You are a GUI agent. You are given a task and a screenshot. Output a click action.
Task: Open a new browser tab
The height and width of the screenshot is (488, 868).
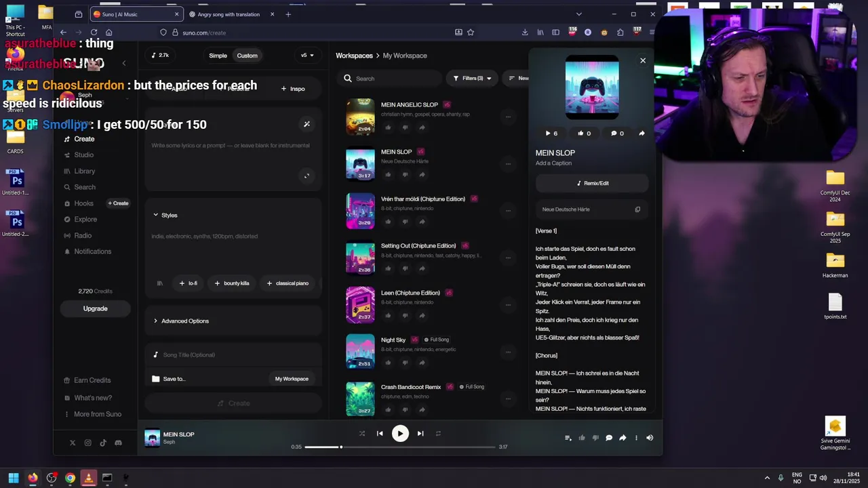coord(288,14)
